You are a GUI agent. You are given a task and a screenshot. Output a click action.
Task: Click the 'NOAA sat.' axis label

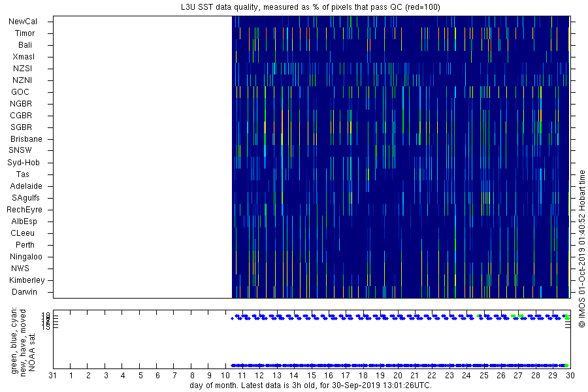click(x=32, y=352)
